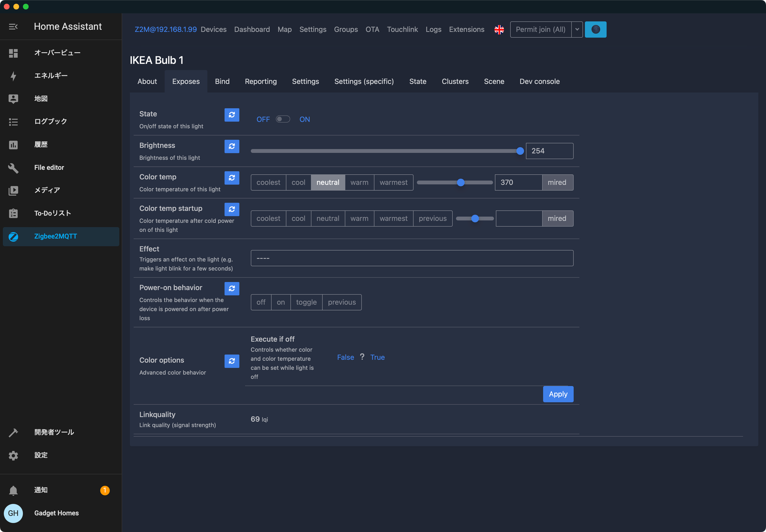Viewport: 766px width, 532px height.
Task: Open the 履歴 chart icon
Action: [x=13, y=145]
